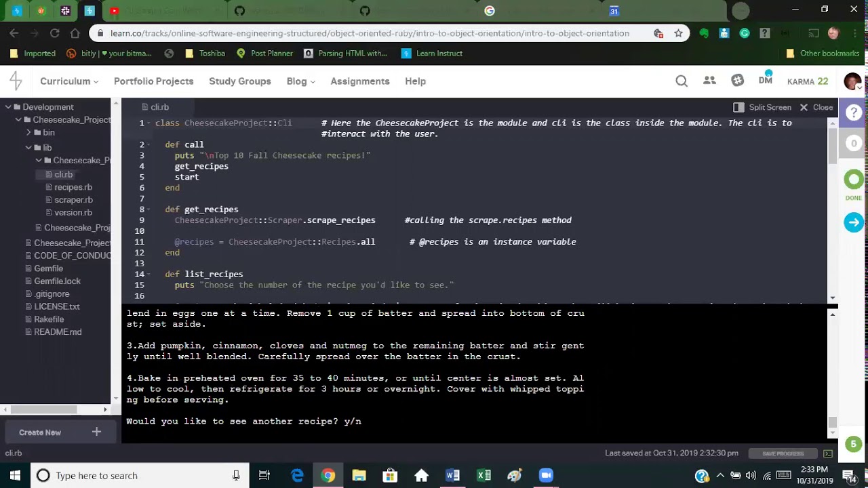Open Portfolio Projects page
The image size is (868, 488).
tap(154, 81)
